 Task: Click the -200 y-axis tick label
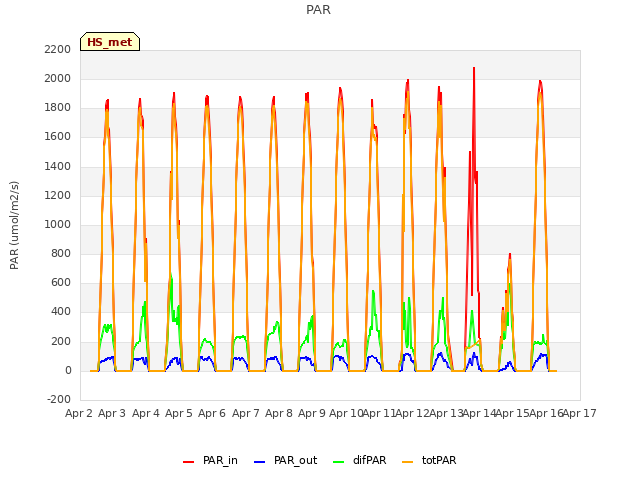(x=59, y=400)
